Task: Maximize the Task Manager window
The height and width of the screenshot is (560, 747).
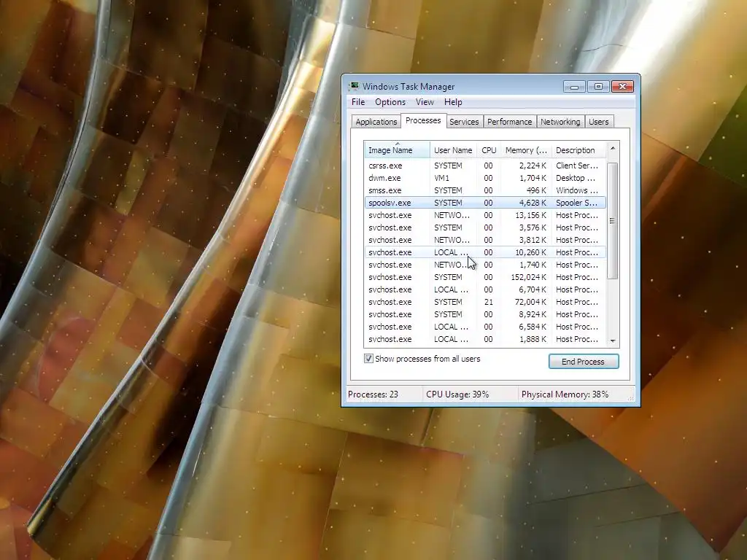Action: (598, 86)
